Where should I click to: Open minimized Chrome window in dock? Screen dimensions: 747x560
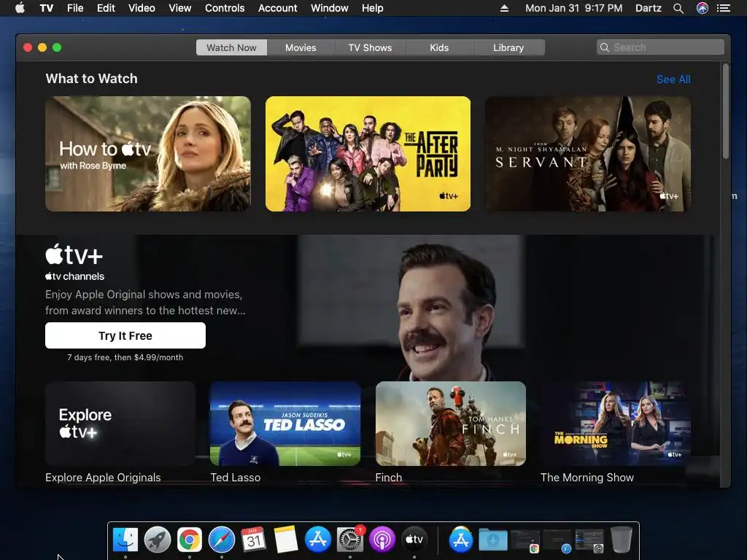click(x=525, y=540)
